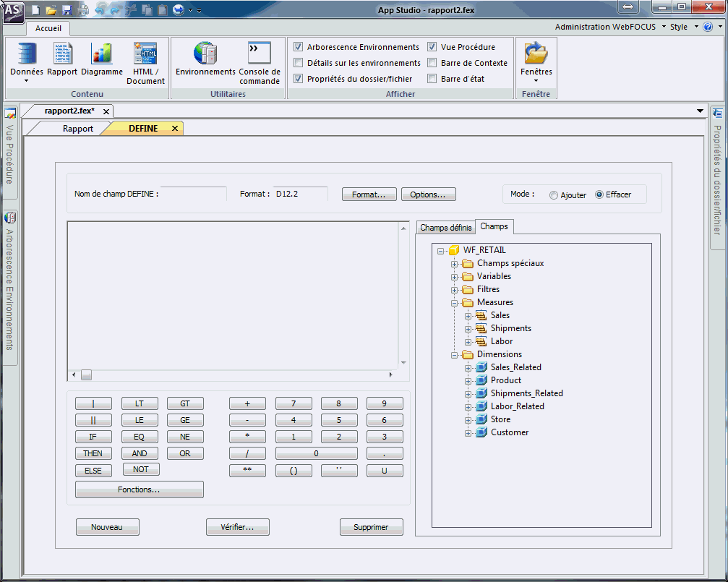Click the Propriétés du dossier/fichier panel icon
This screenshot has width=728, height=582.
pyautogui.click(x=717, y=113)
